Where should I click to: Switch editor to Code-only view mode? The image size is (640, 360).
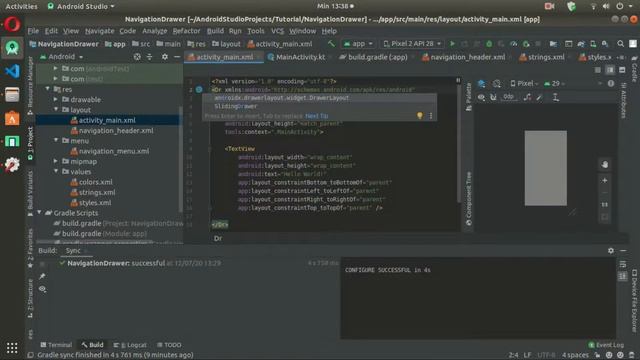click(x=598, y=70)
